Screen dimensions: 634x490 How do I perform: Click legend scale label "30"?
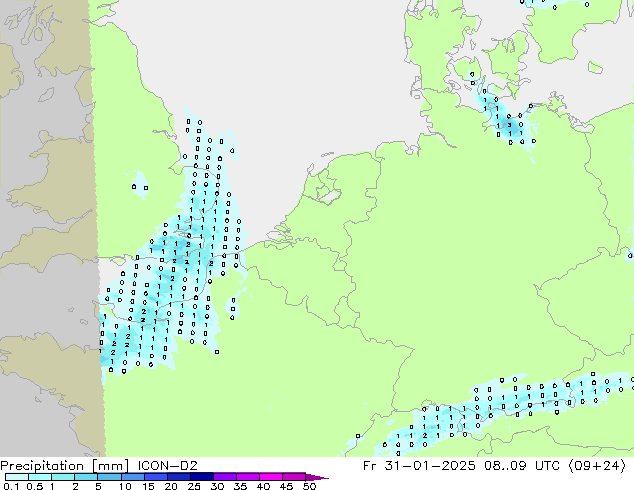pos(217,486)
